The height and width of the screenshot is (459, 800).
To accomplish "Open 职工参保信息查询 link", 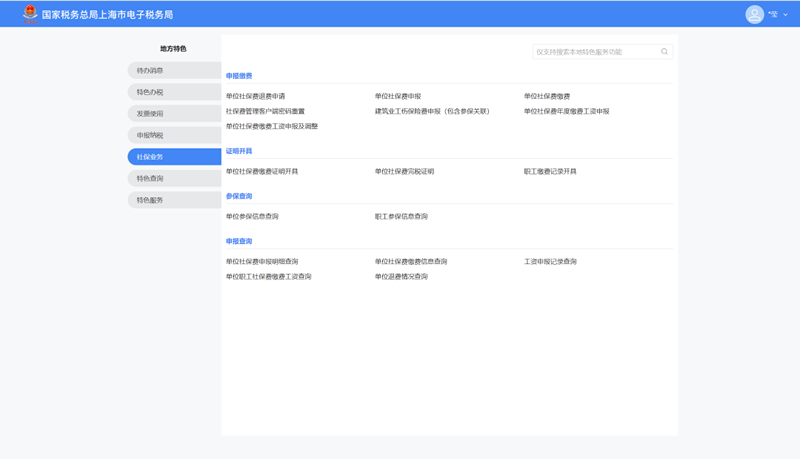I will click(x=401, y=217).
